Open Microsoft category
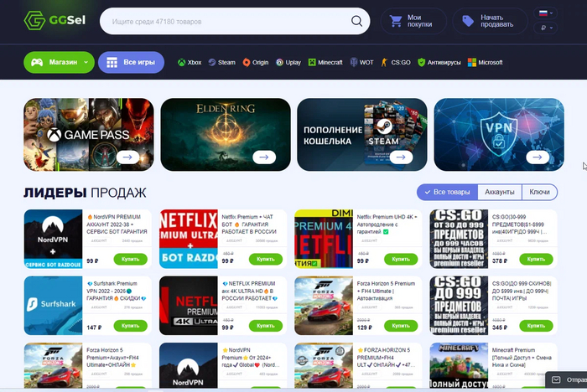This screenshot has height=392, width=587. click(486, 63)
